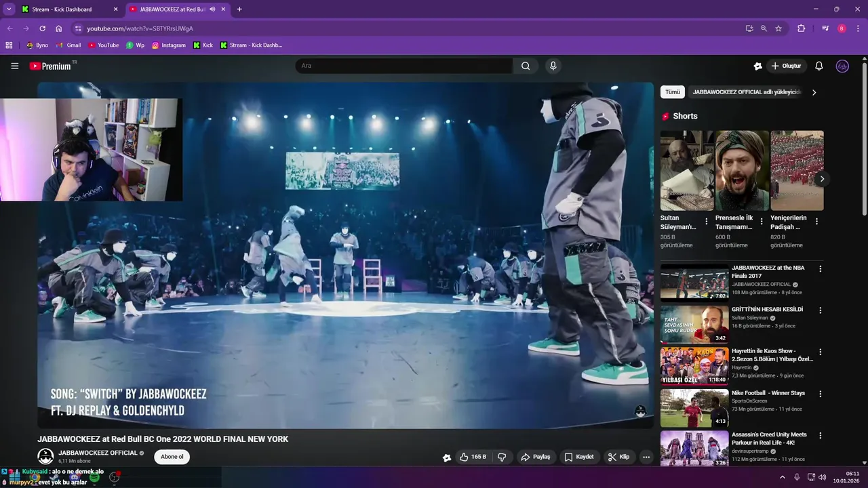
Task: Open Sultan Süleyman Shorts thumbnail
Action: coord(687,170)
